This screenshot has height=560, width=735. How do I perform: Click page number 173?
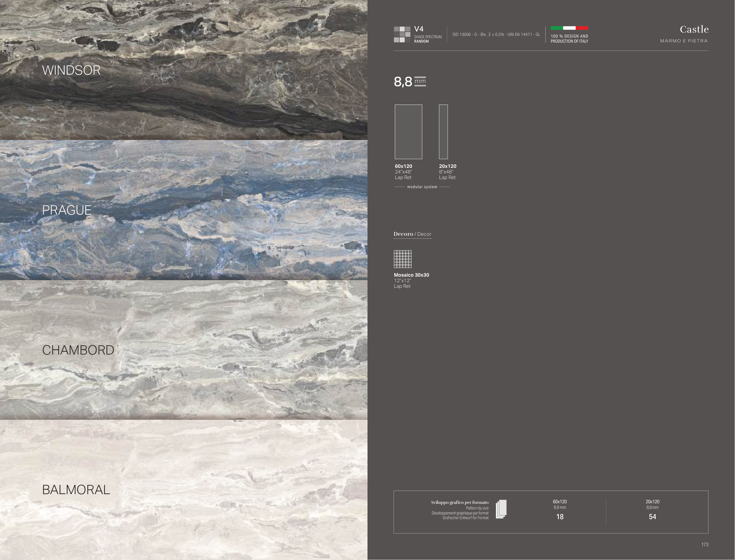(x=705, y=544)
